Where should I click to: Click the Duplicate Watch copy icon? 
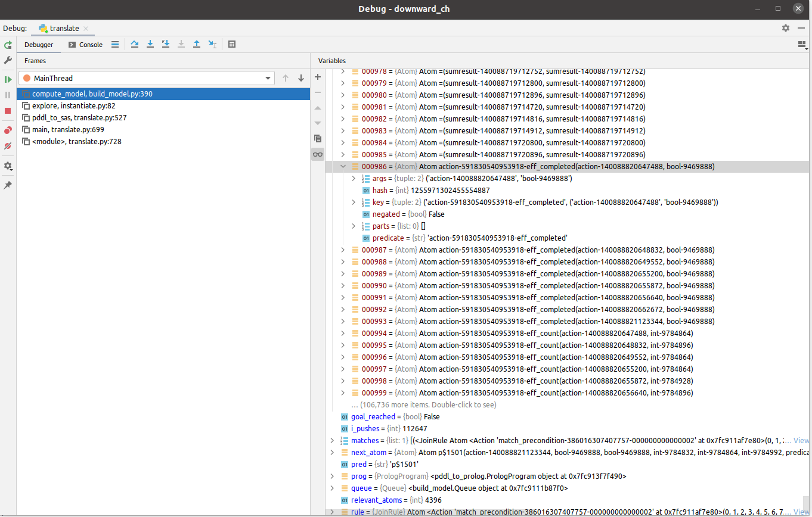coord(318,138)
